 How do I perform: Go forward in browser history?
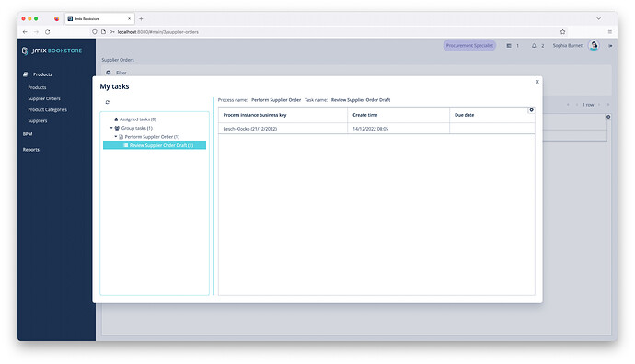pyautogui.click(x=36, y=32)
